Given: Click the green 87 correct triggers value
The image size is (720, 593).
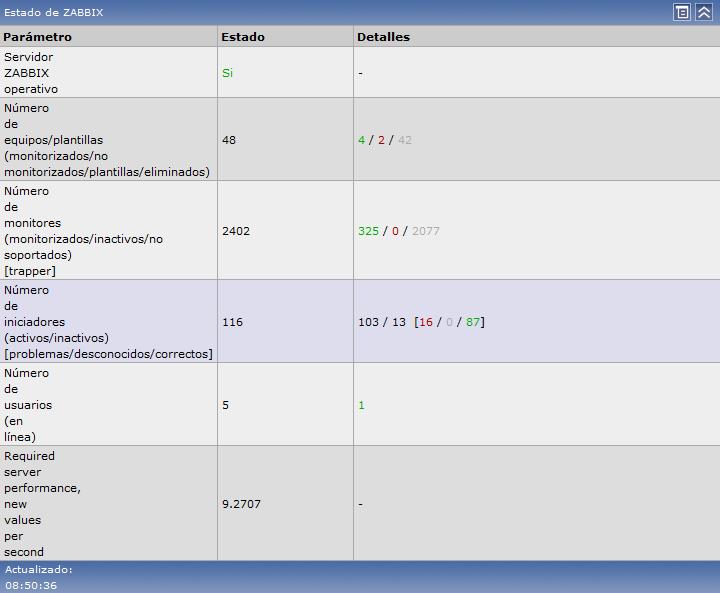Looking at the screenshot, I should click(473, 322).
